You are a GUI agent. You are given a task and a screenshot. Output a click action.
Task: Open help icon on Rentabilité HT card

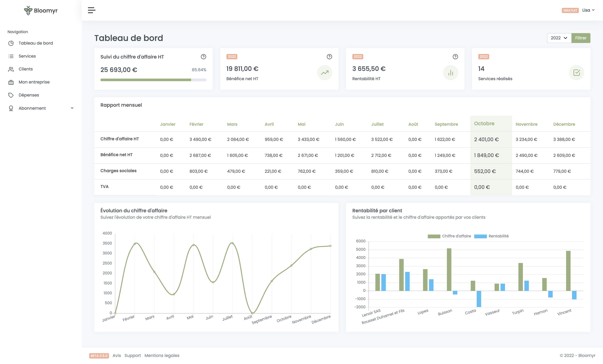point(455,57)
